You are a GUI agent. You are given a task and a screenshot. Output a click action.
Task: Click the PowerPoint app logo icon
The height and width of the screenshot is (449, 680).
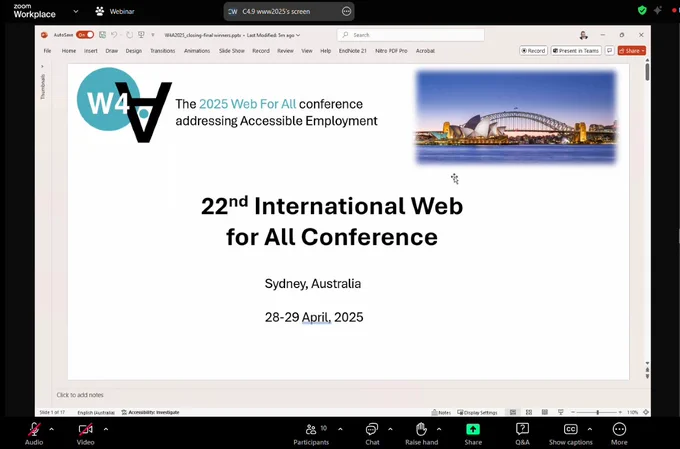[x=44, y=35]
